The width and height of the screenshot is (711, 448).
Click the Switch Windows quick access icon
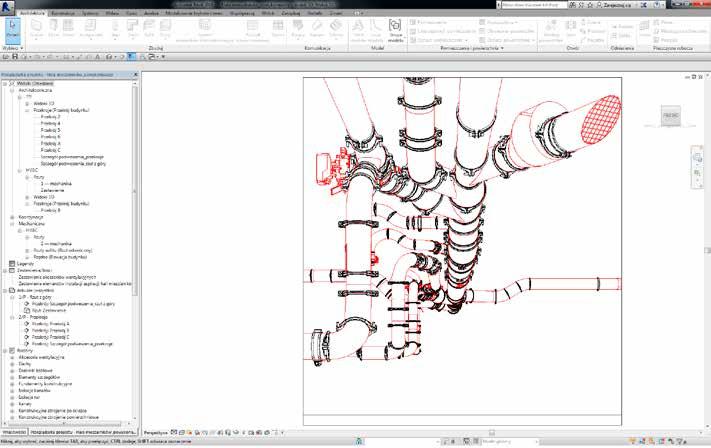coord(152,57)
